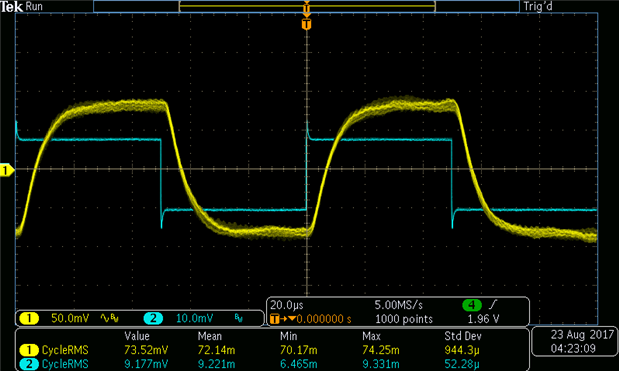Click the channel 2 bandwidth limit icon
619x371 pixels.
pos(238,318)
